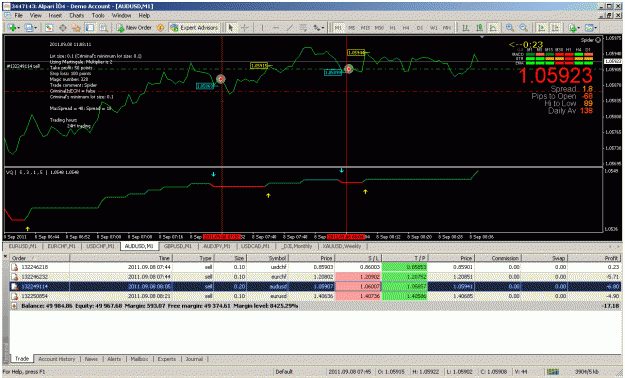
Task: Toggle the chart shift icon
Action: coord(555,28)
